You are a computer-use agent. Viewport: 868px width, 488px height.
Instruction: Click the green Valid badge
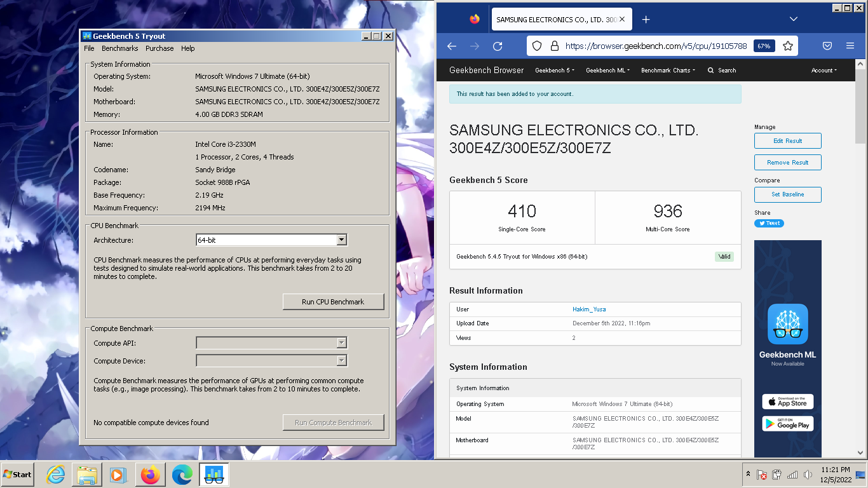[x=724, y=257]
